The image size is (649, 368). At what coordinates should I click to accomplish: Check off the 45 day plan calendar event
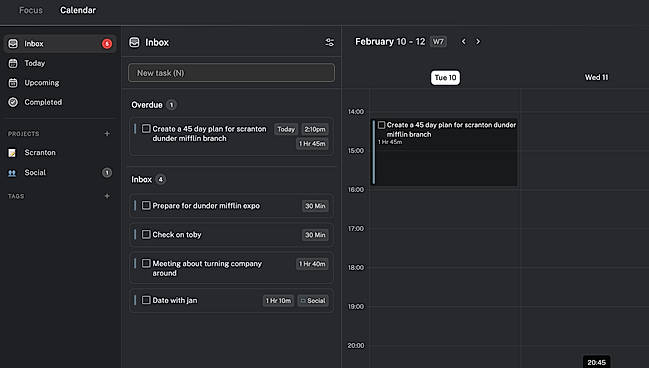coord(382,125)
